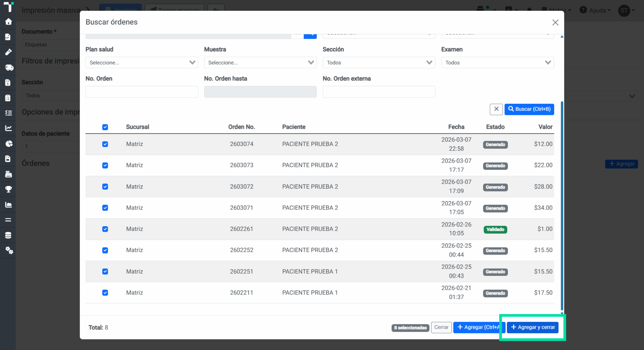Click the 8 seleccionadas badge
Viewport: 644px width, 350px height.
[x=410, y=328]
